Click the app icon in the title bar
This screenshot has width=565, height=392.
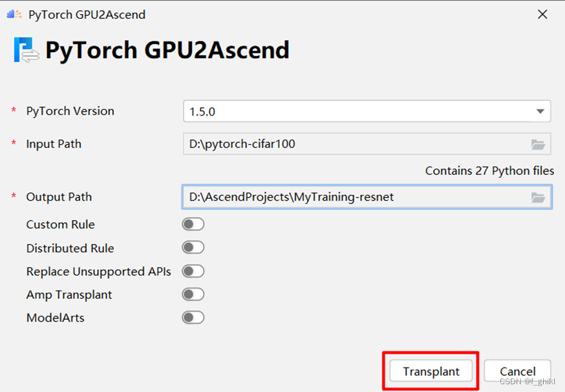14,13
